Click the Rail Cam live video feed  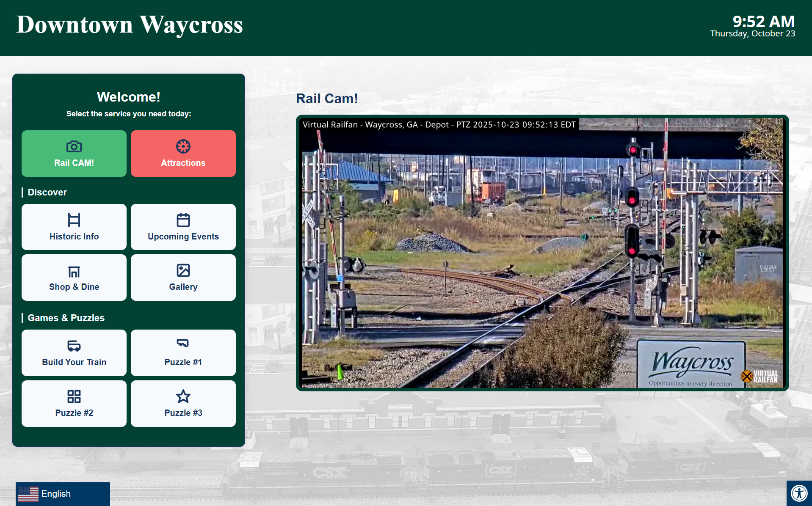click(x=542, y=253)
